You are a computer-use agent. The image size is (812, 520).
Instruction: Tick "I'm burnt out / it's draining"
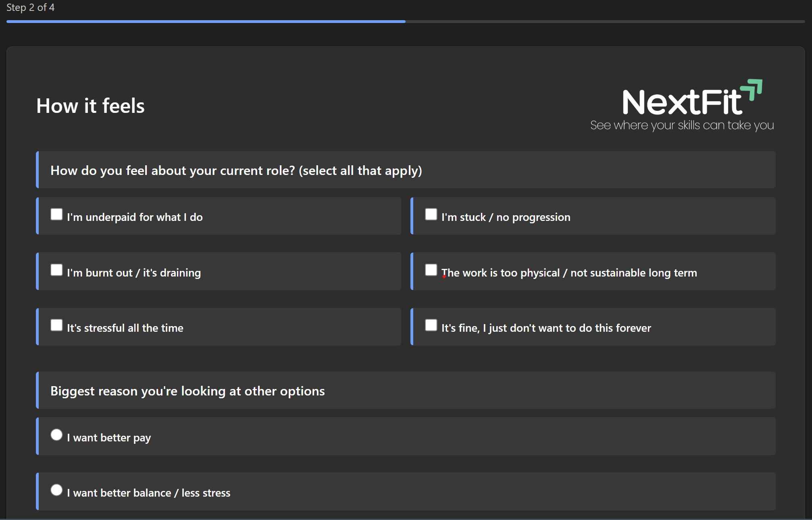pos(56,270)
